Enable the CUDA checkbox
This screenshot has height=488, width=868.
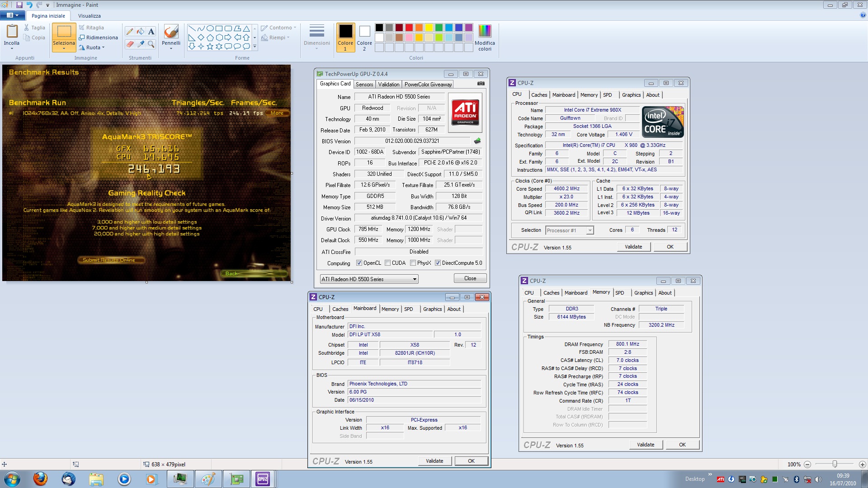388,263
